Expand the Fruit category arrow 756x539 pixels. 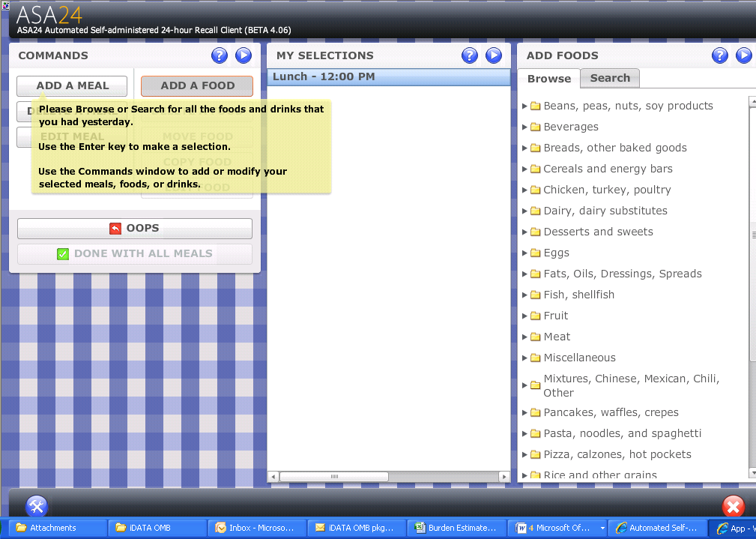(x=525, y=316)
